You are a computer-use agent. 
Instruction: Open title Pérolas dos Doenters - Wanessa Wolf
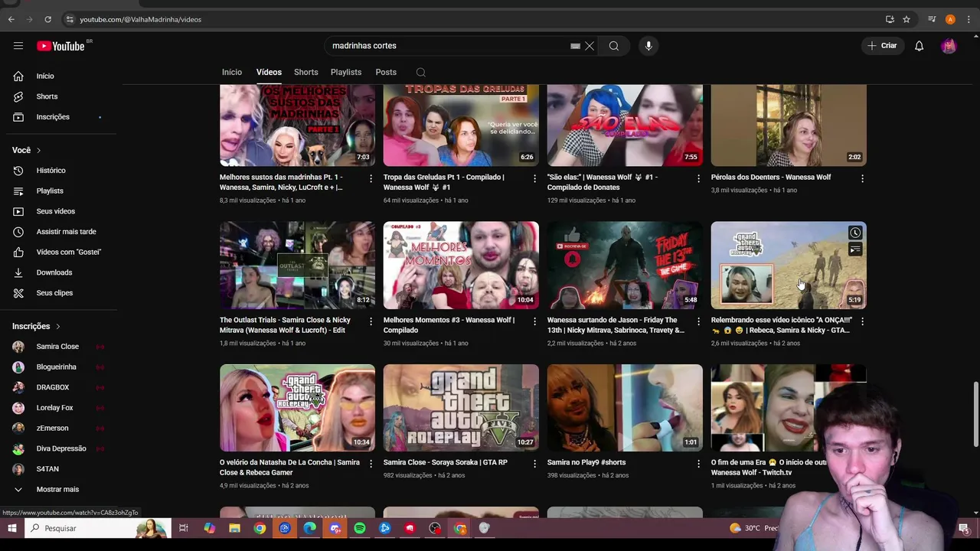click(x=770, y=177)
